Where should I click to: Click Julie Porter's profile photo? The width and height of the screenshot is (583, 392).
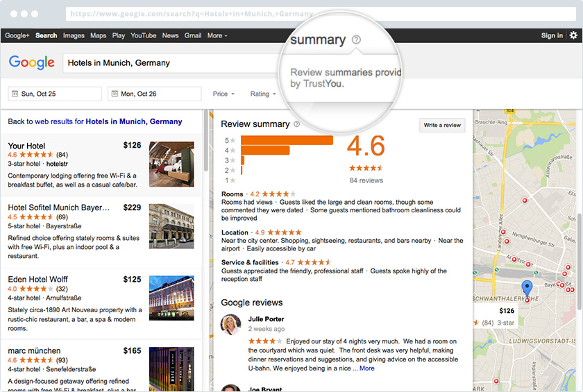[x=231, y=325]
